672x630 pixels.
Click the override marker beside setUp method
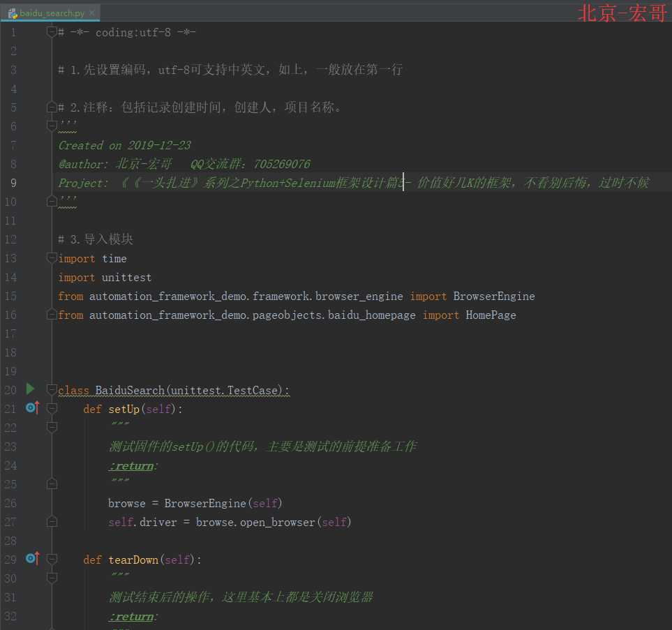pyautogui.click(x=32, y=407)
